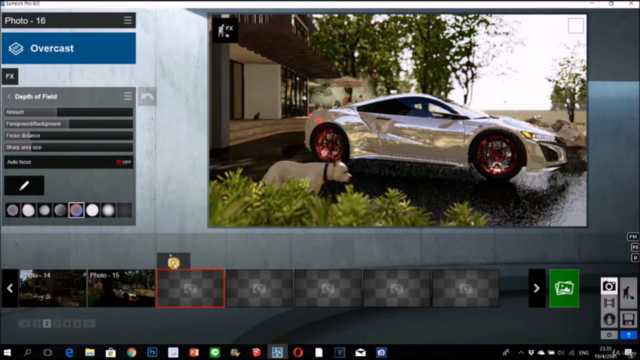
Task: Click the next page arrow
Action: click(x=89, y=324)
